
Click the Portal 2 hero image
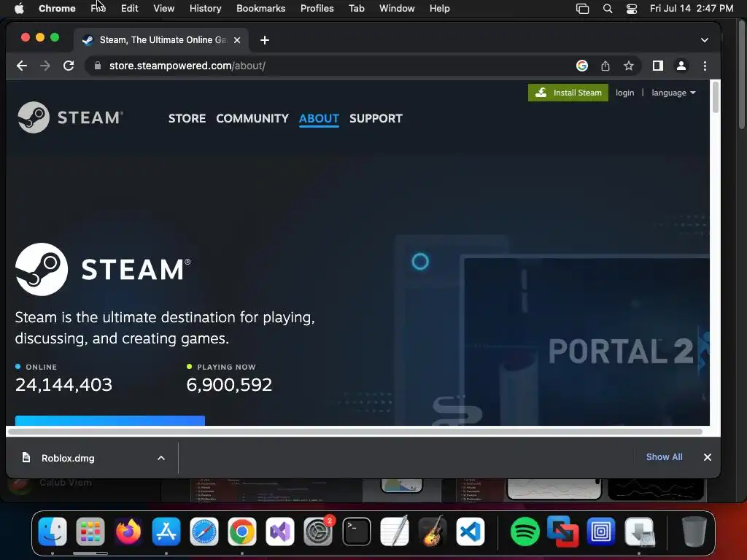587,341
